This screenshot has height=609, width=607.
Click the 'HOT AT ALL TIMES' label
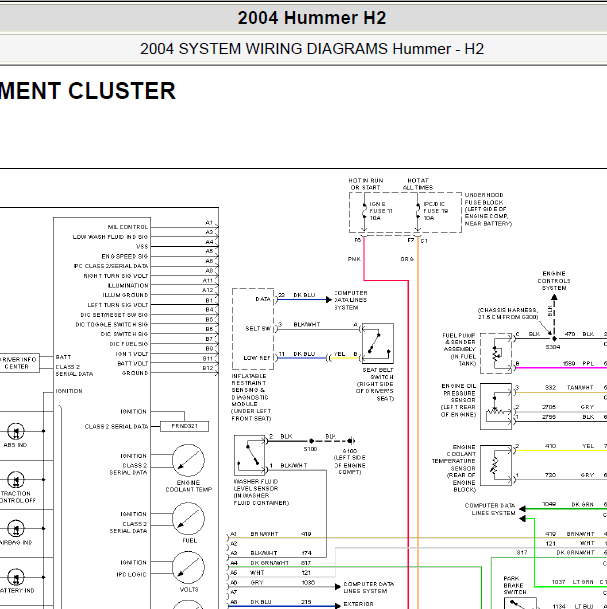click(418, 184)
